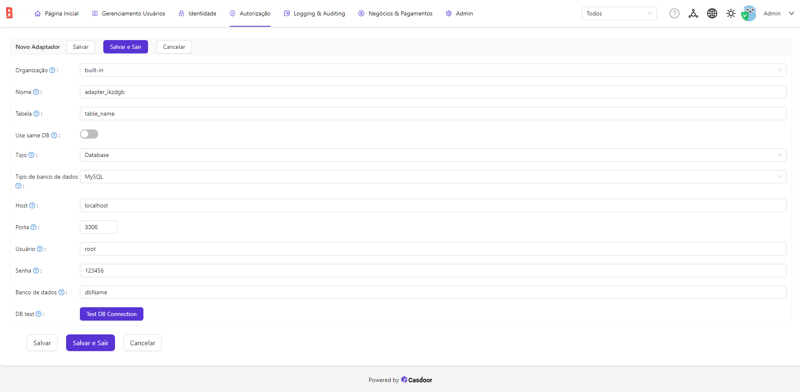Click the top Cancelar button
The height and width of the screenshot is (392, 800).
point(173,47)
